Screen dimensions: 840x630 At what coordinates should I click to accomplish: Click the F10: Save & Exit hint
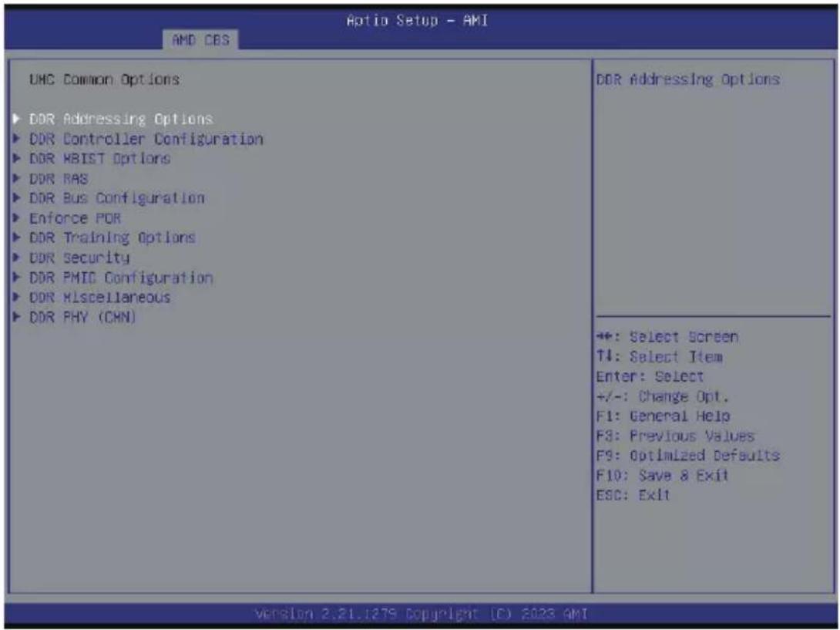[x=663, y=476]
